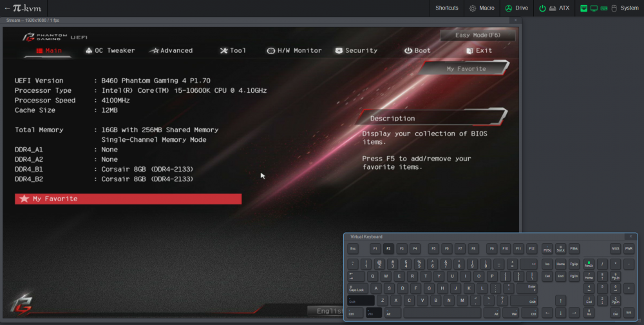Open the Drive mass-storage menu
The width and height of the screenshot is (644, 325).
coord(516,8)
